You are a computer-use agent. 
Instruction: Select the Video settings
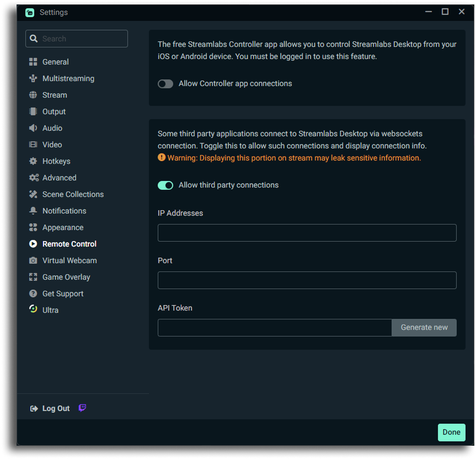point(52,145)
